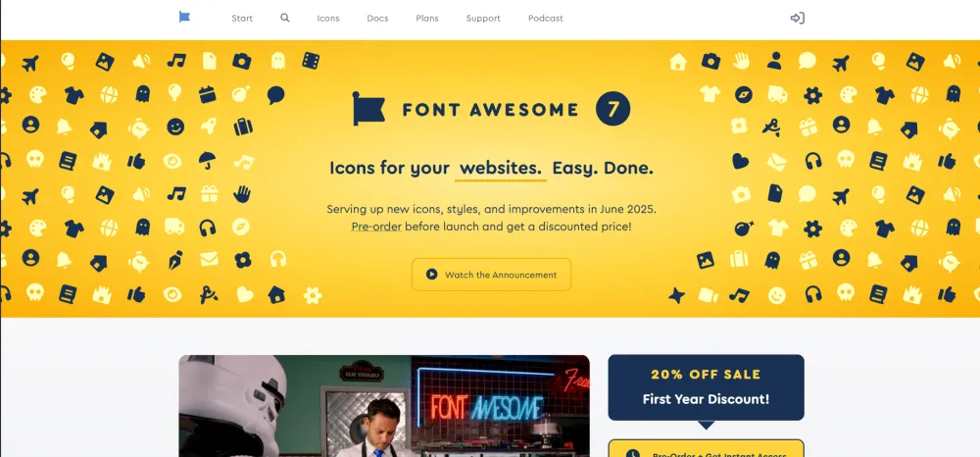980x457 pixels.
Task: Open the Support section
Action: click(x=483, y=18)
